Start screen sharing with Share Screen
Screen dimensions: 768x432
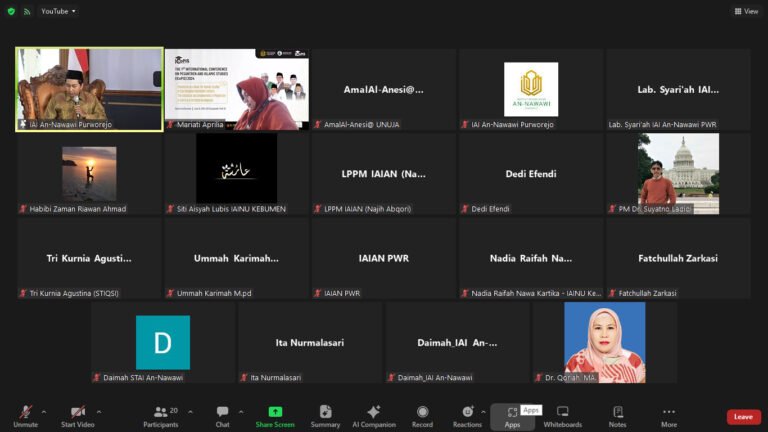pos(275,417)
